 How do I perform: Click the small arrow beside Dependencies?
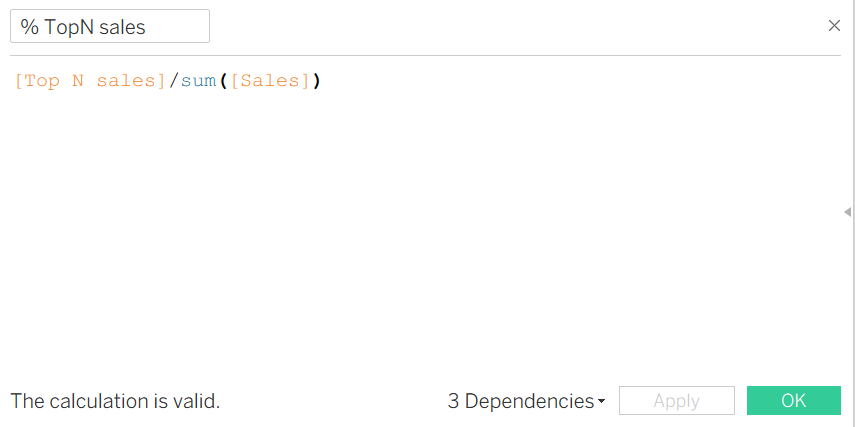(x=602, y=402)
